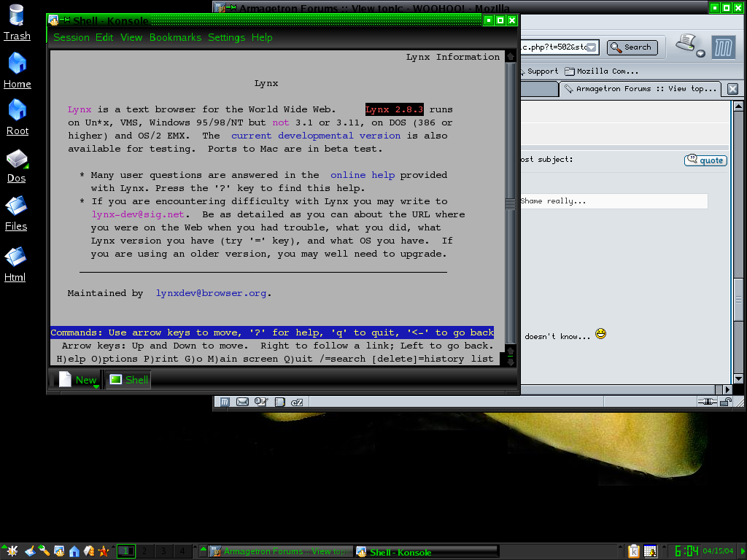
Task: Switch to virtual desktop 4
Action: point(182,551)
